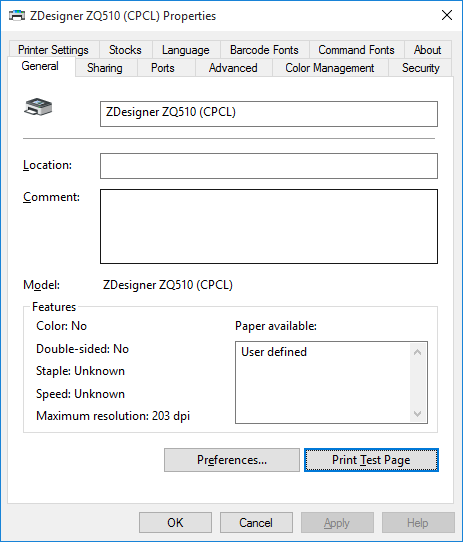463x542 pixels.
Task: Open the Ports tab
Action: tap(163, 68)
